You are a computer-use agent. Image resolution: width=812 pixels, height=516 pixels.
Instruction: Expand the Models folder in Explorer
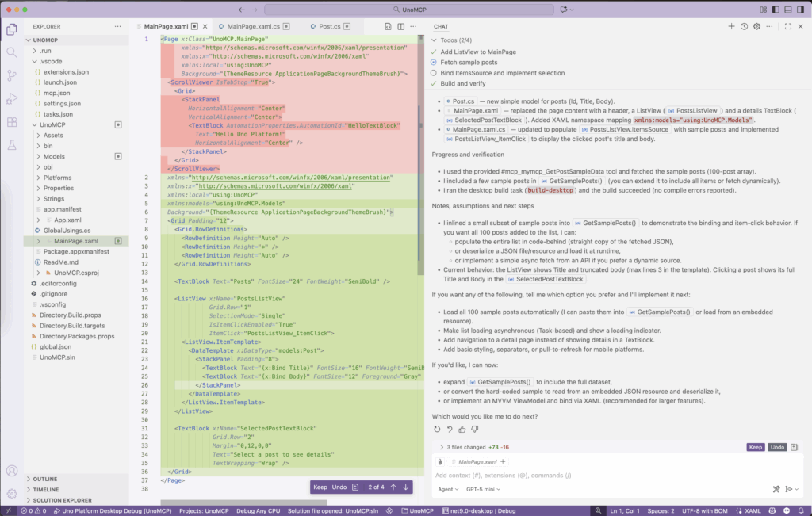point(37,157)
